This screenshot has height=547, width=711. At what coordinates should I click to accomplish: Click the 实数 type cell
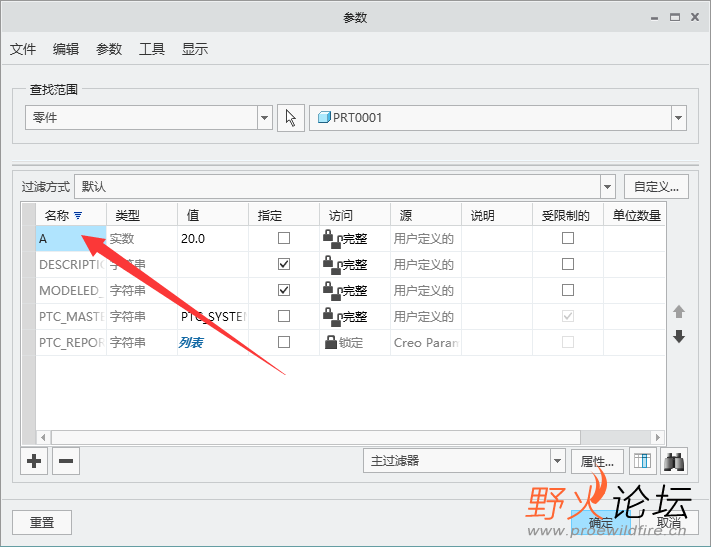click(x=141, y=239)
